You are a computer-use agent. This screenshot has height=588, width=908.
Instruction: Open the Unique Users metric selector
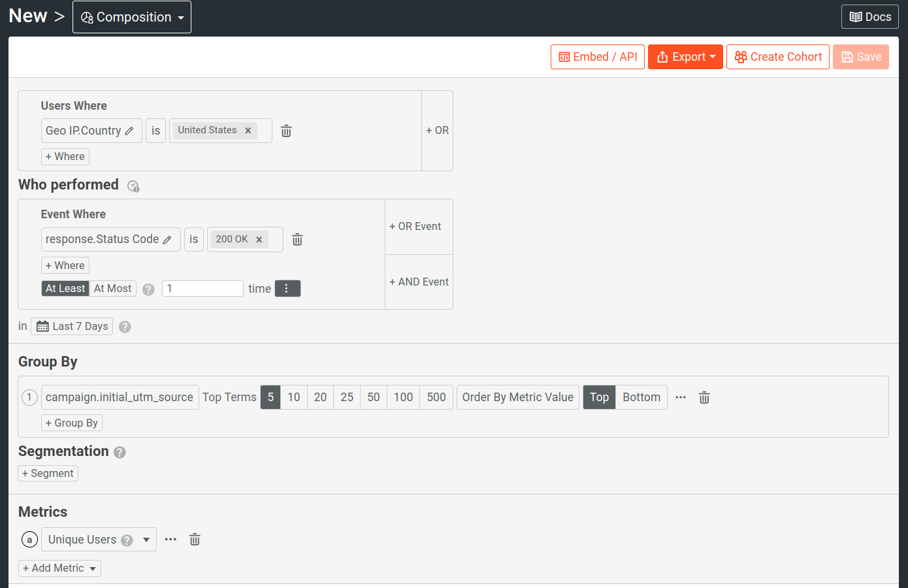[x=98, y=539]
